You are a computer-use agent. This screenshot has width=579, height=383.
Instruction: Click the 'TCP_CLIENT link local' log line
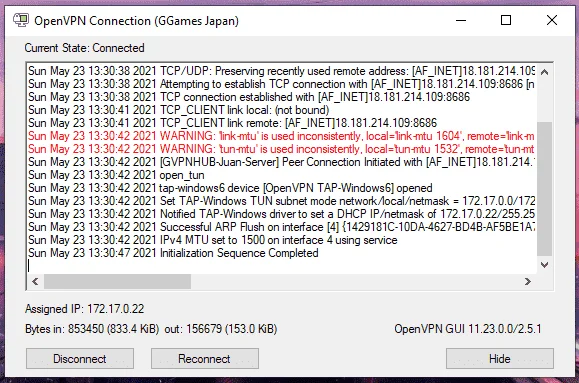pos(178,110)
